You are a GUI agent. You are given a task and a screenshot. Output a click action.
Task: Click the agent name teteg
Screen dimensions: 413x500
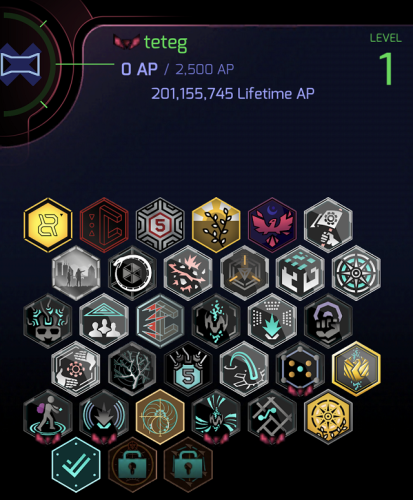point(165,43)
